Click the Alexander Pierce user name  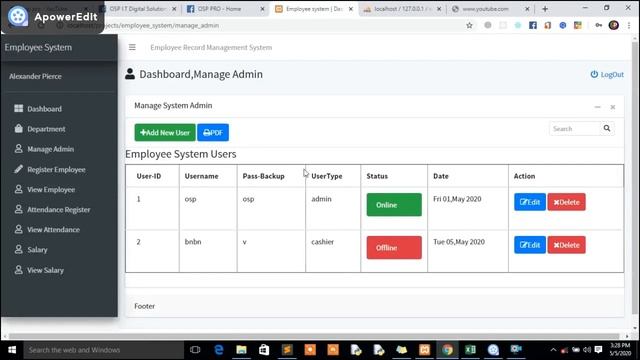click(x=35, y=76)
